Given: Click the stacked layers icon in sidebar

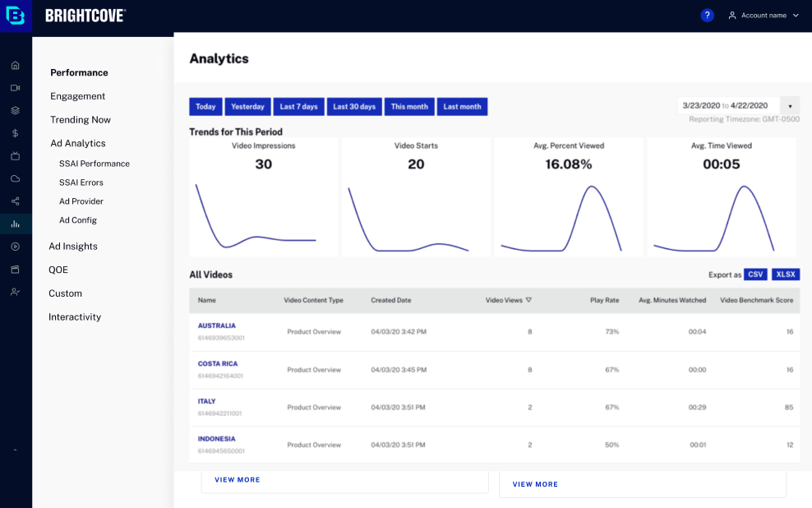Looking at the screenshot, I should (15, 110).
